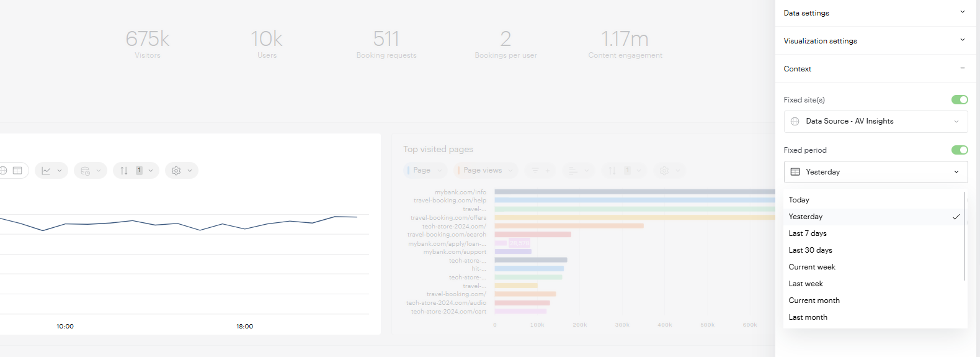Click the globe icon beside Data Source
This screenshot has height=357, width=980.
(x=795, y=122)
